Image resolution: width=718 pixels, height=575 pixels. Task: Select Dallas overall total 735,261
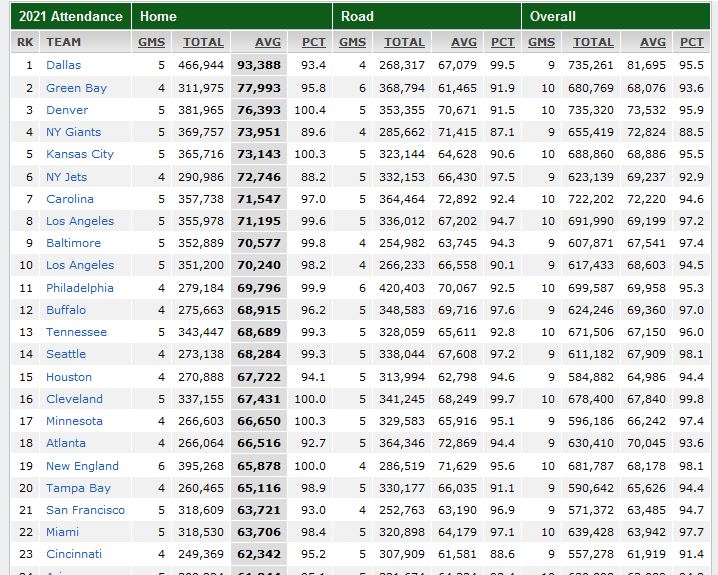(591, 65)
